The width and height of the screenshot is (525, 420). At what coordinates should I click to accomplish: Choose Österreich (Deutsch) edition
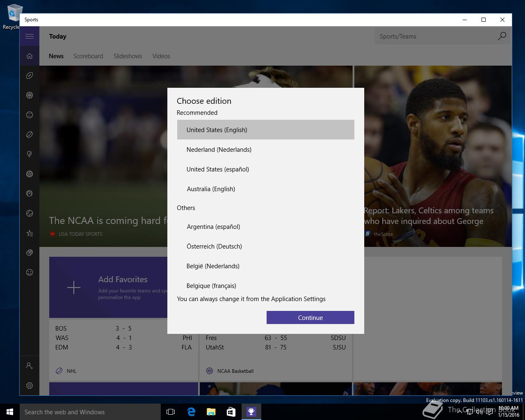click(x=266, y=246)
